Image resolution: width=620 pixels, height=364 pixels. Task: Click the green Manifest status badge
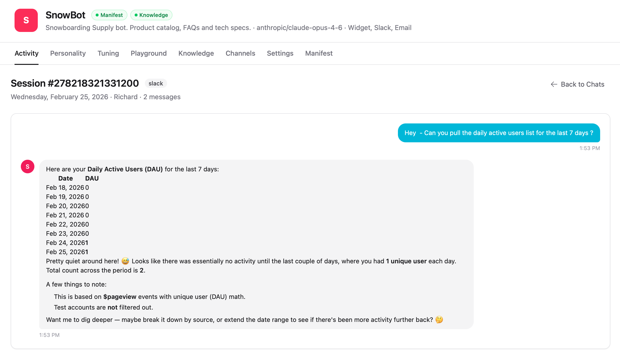coord(109,15)
